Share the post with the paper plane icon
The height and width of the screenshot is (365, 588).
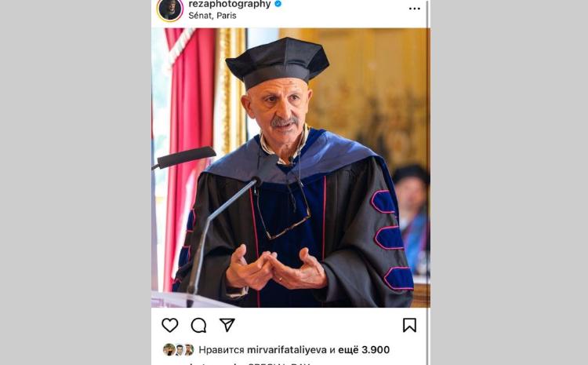tap(227, 325)
